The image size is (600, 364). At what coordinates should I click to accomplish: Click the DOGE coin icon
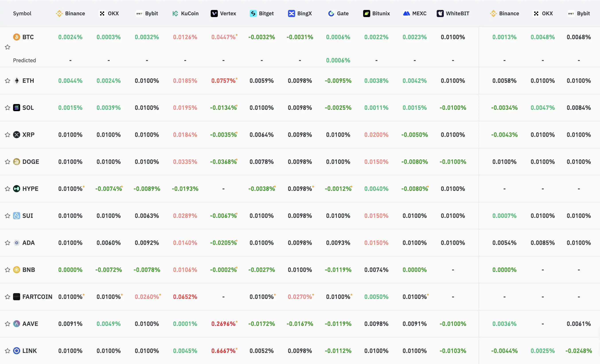click(17, 162)
